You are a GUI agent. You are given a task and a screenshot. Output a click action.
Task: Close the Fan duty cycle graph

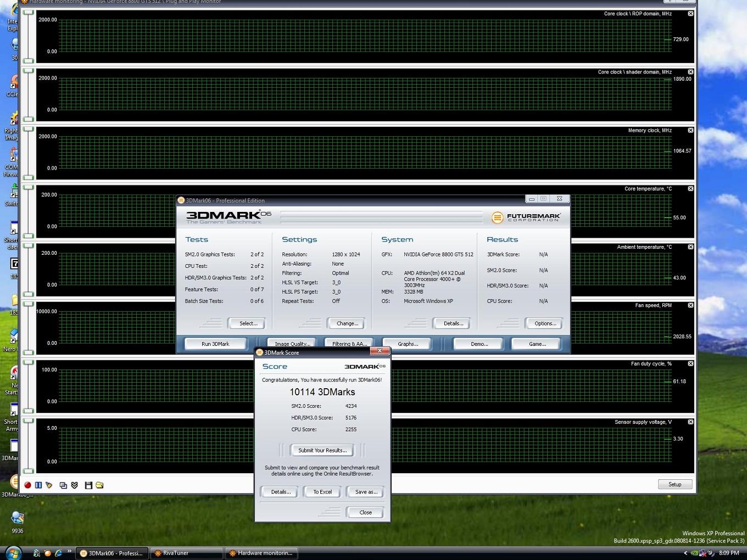690,363
